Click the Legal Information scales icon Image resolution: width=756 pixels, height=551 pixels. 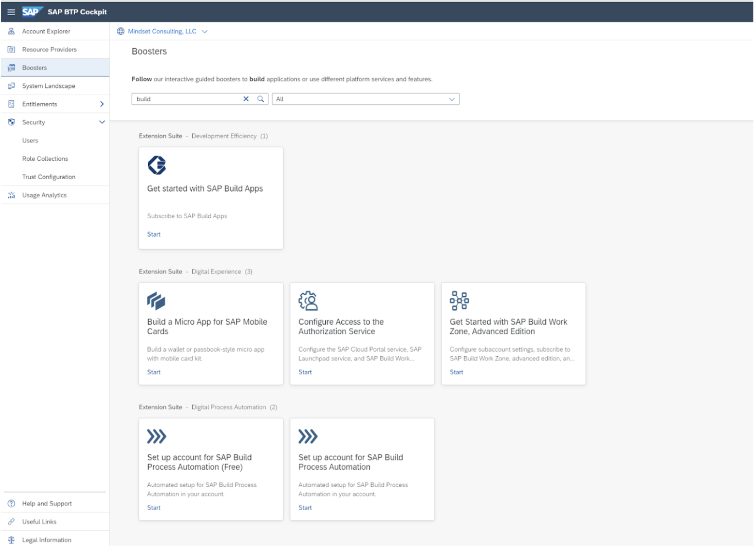point(11,540)
